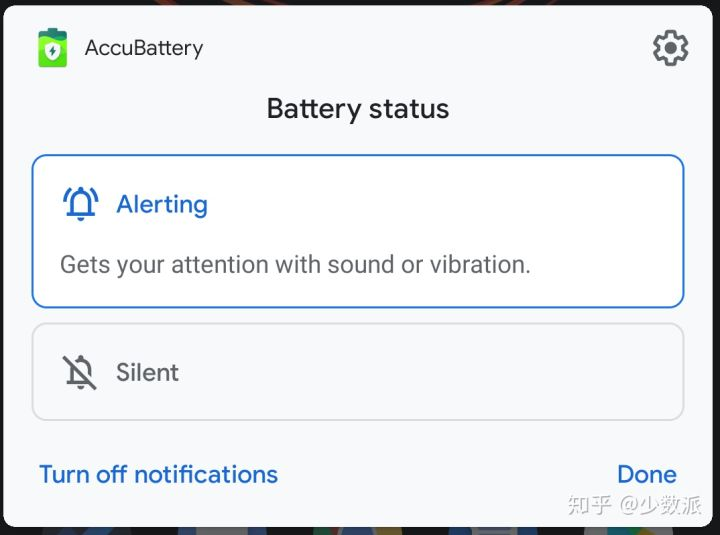Tap the Battery status channel heading
The height and width of the screenshot is (535, 720).
357,108
